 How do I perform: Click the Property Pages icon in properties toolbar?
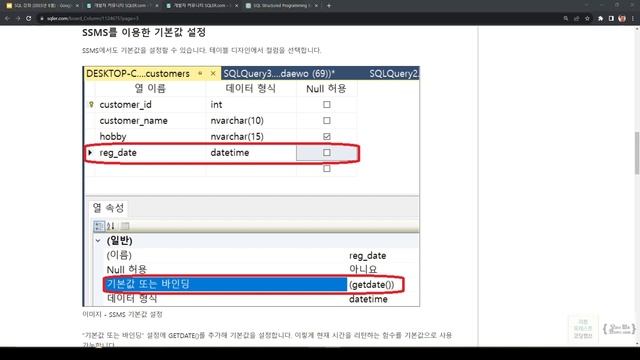pyautogui.click(x=125, y=226)
